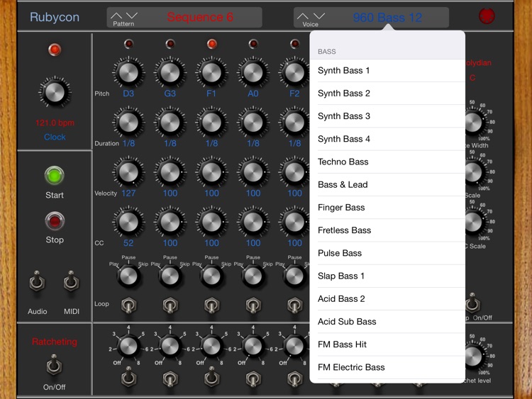Choose Synth Bass 3 from voice list
Screen dimensions: 532x399
[x=387, y=116]
